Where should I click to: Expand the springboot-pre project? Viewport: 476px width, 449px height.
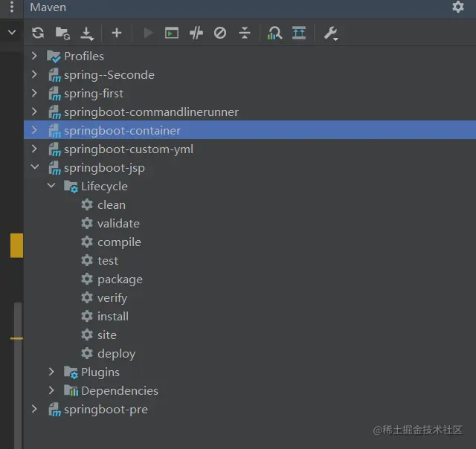(x=34, y=409)
